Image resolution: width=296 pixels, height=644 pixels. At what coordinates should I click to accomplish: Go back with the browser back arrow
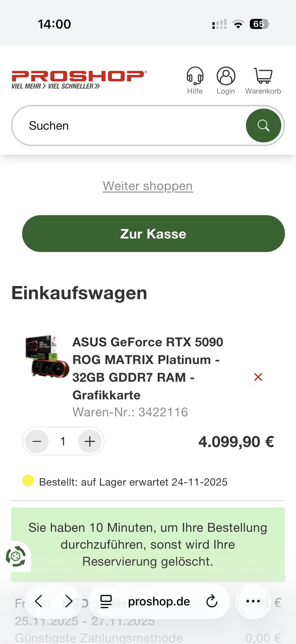click(39, 601)
